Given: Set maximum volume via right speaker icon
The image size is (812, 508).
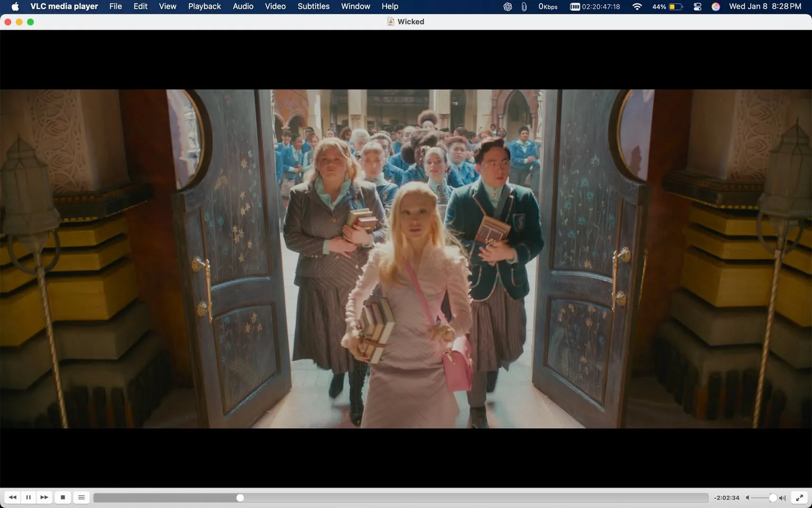Looking at the screenshot, I should pyautogui.click(x=782, y=497).
